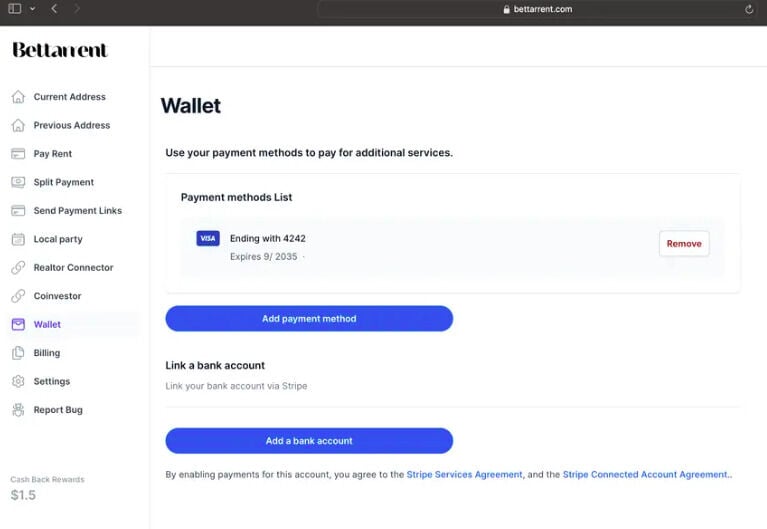Go back with browser back arrow

(x=54, y=9)
